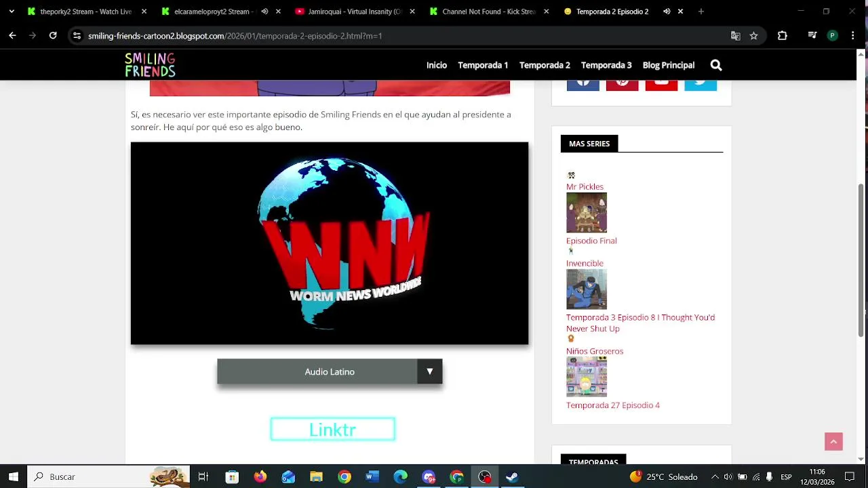Open tab search chevron in tab strip
The image size is (868, 488).
point(12,12)
